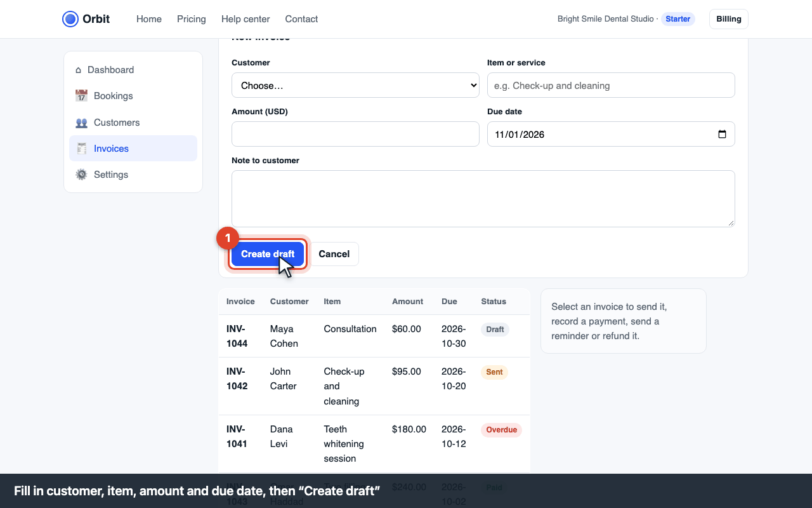Click the Starter plan badge
Screen dimensions: 812x508
coord(678,19)
